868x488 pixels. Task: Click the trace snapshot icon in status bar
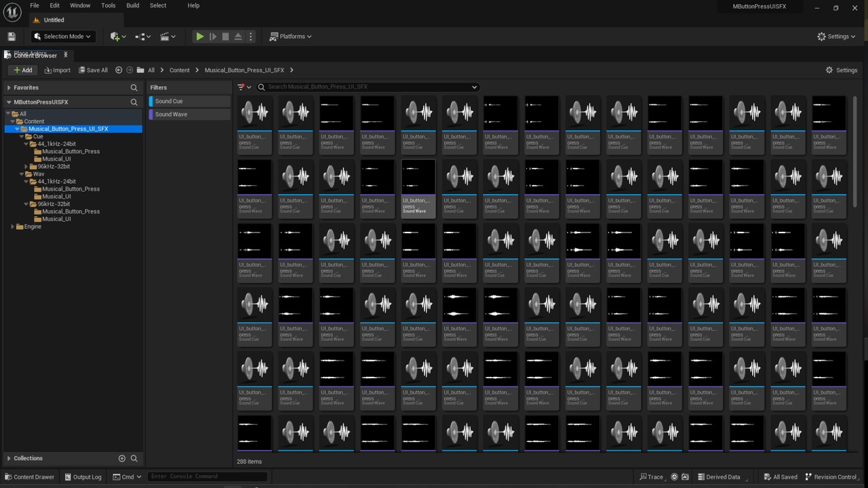(685, 477)
